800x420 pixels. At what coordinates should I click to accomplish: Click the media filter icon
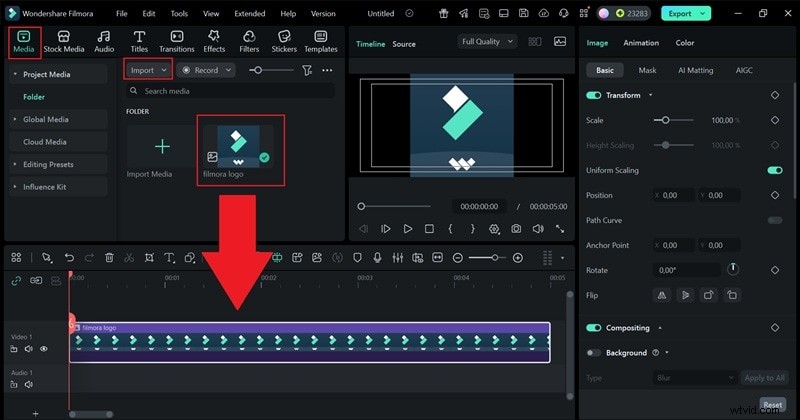[x=307, y=70]
